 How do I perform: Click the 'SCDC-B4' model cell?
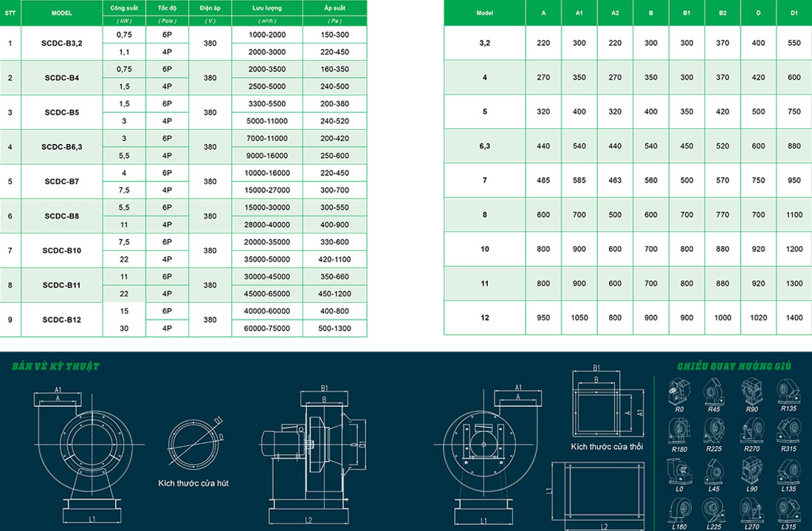tap(61, 78)
